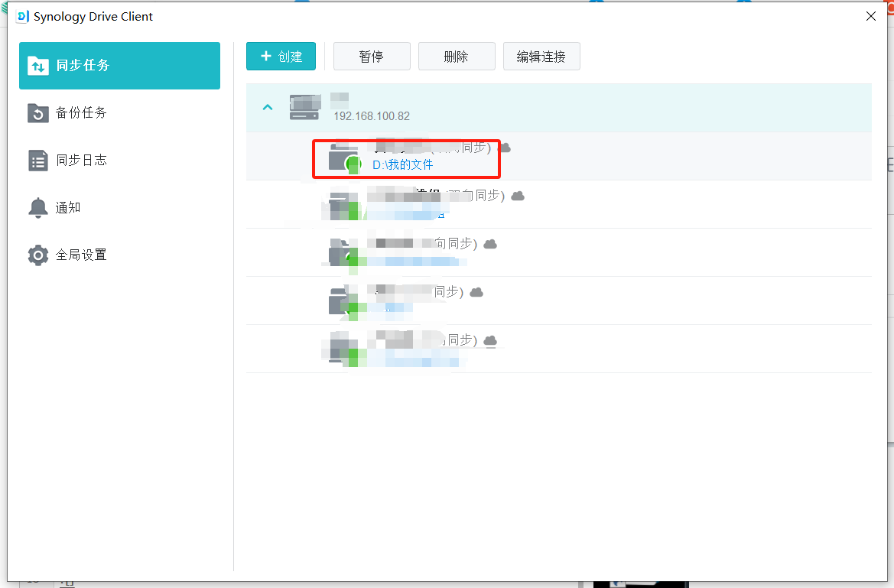Click the log list icon beside 同步日志

[38, 161]
